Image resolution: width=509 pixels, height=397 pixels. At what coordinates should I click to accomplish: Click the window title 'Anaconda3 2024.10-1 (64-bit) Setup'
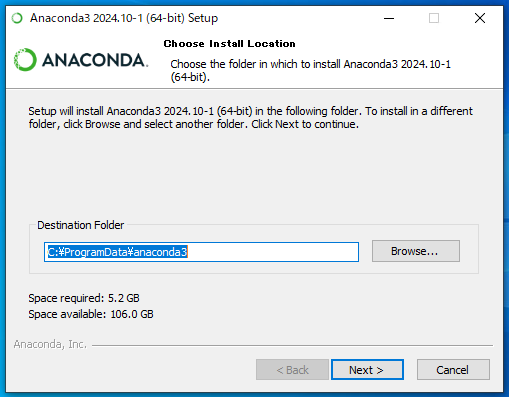click(x=124, y=18)
